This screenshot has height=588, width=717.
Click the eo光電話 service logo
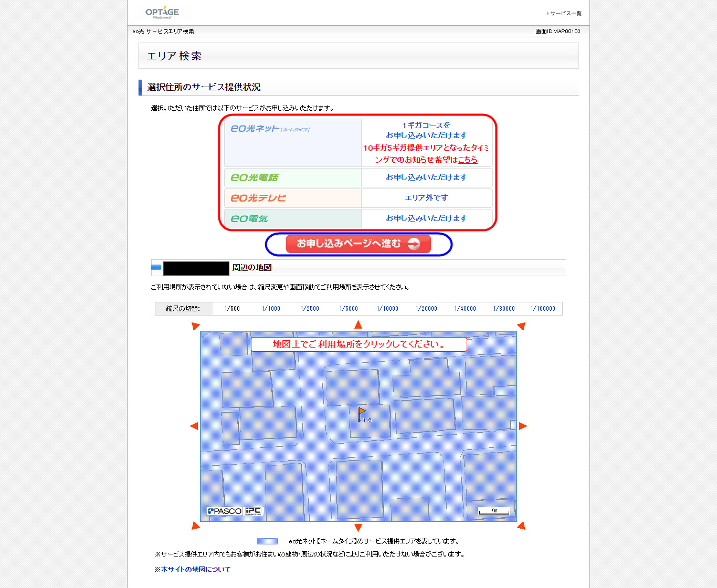pos(255,177)
